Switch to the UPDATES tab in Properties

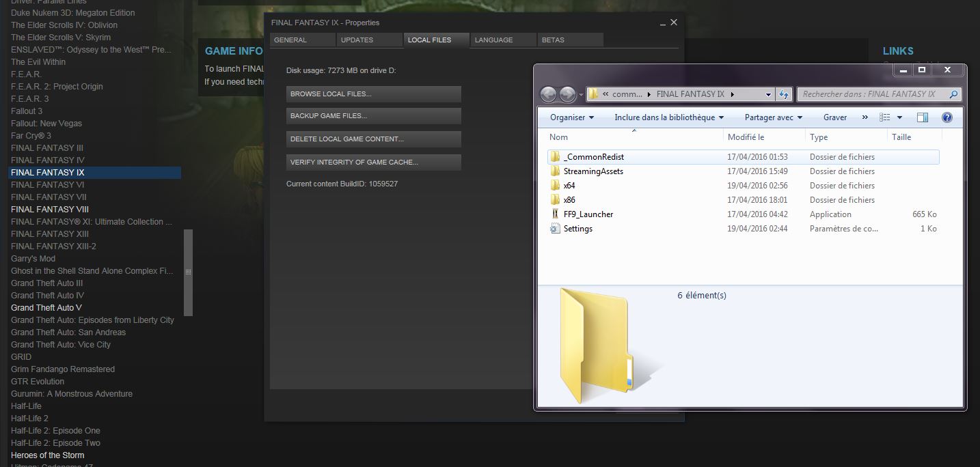tap(369, 40)
